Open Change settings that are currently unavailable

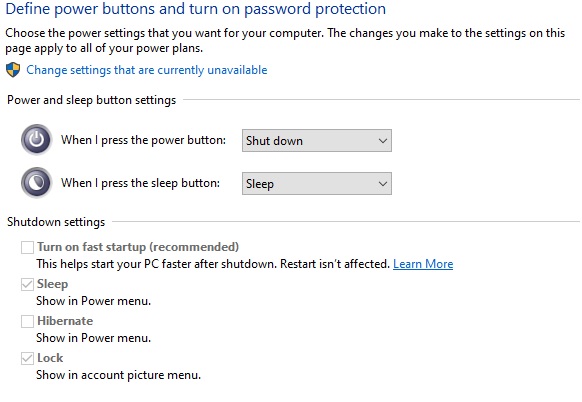(x=147, y=70)
